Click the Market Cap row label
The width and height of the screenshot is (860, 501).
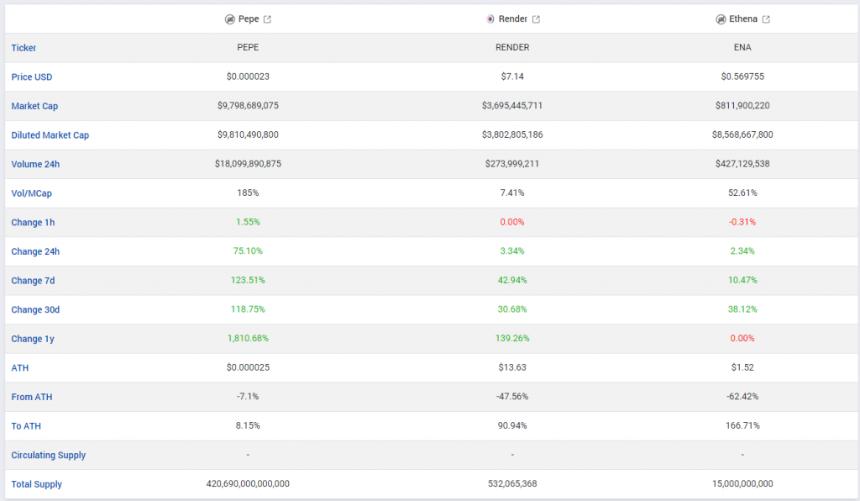pyautogui.click(x=35, y=106)
